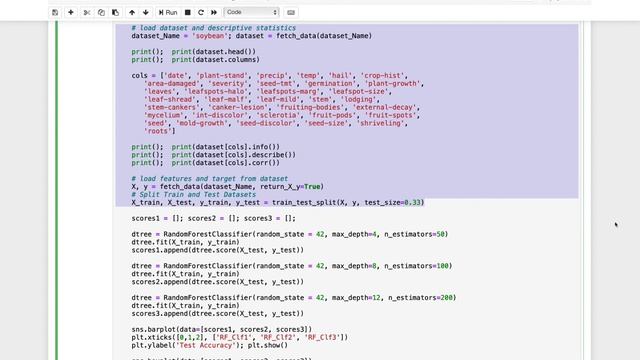Click the 'stem-cankers' column name
The width and height of the screenshot is (640, 360).
(172, 107)
